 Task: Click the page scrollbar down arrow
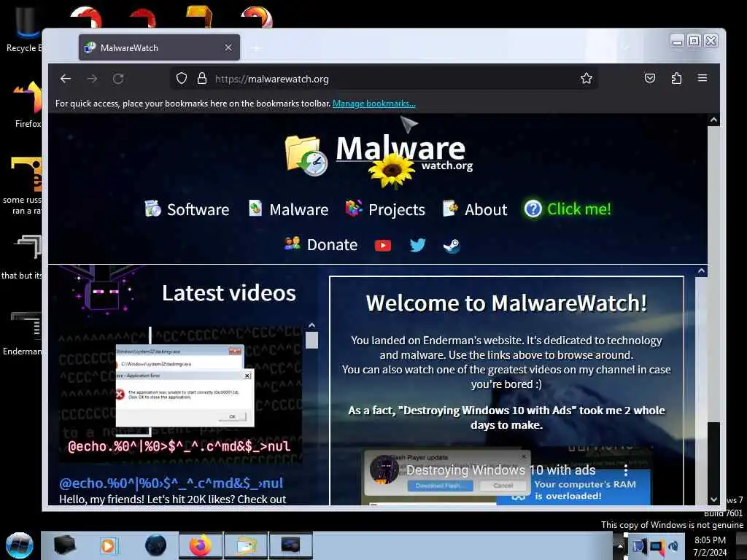tap(713, 499)
